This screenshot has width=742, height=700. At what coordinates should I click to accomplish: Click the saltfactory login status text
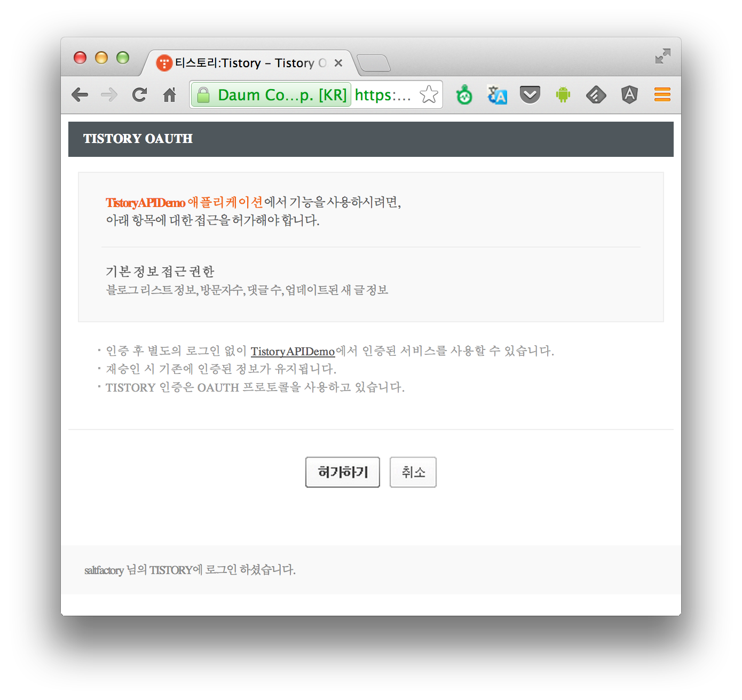click(x=190, y=570)
